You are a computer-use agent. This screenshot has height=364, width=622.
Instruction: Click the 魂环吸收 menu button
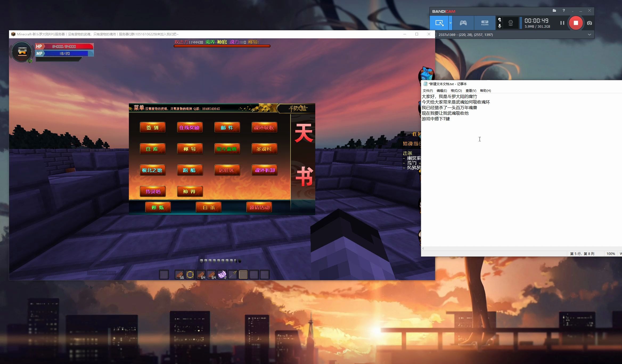[x=264, y=128]
